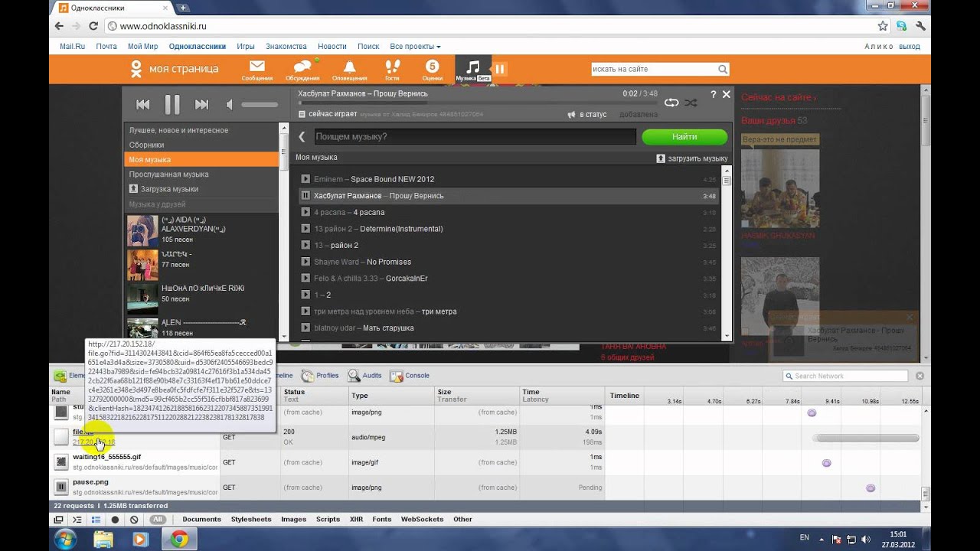Open Windows Start menu
The width and height of the screenshot is (980, 551).
64,539
